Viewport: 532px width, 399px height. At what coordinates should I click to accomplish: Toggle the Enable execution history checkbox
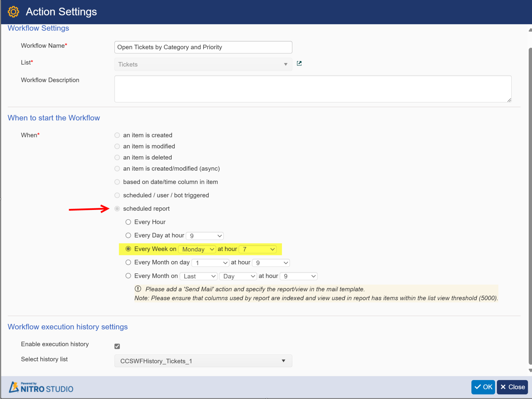pos(117,346)
